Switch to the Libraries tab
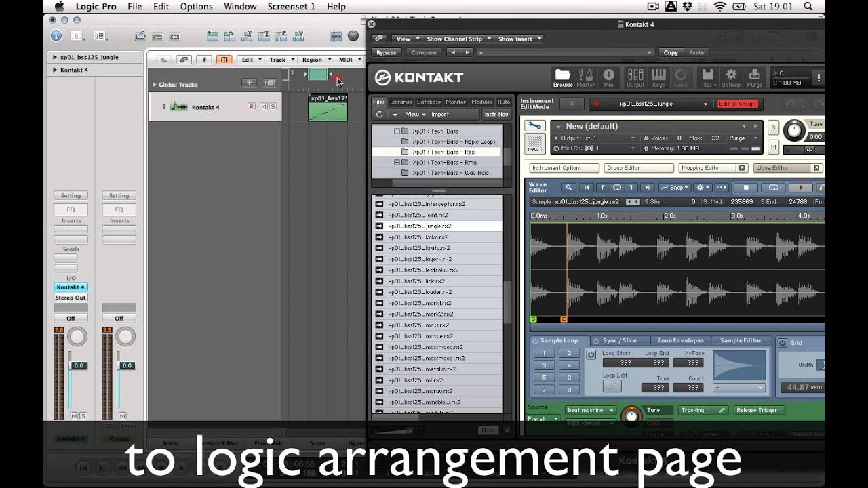Image resolution: width=868 pixels, height=488 pixels. (x=401, y=102)
